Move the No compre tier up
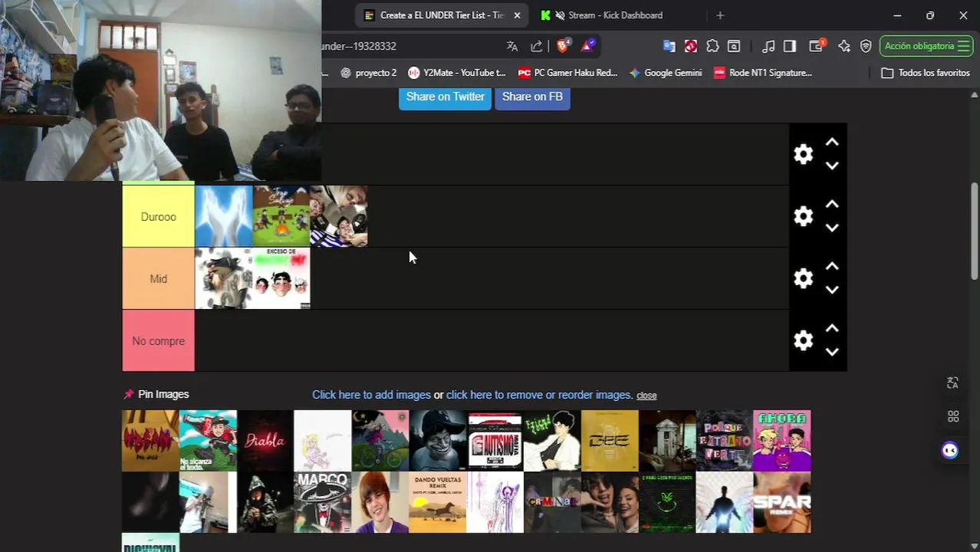Image resolution: width=980 pixels, height=552 pixels. 832,329
